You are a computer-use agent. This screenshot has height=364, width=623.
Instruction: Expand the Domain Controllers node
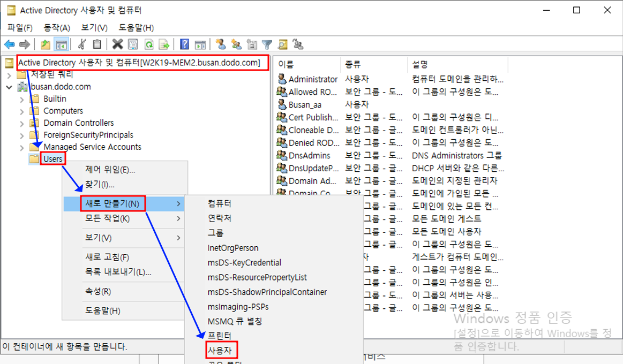(22, 124)
